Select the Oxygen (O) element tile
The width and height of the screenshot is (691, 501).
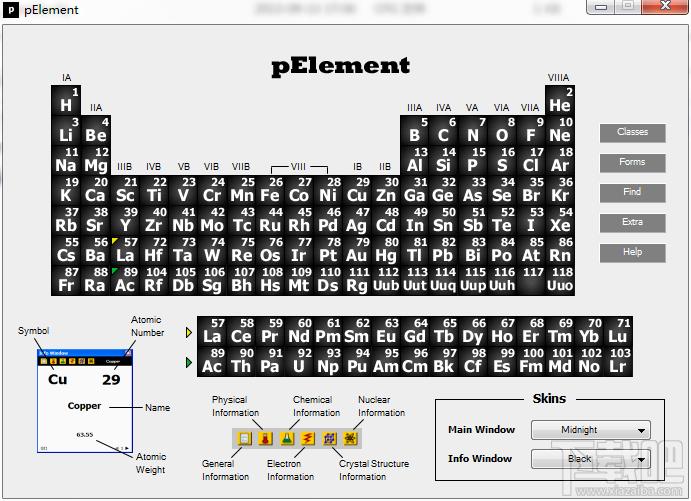click(x=502, y=130)
